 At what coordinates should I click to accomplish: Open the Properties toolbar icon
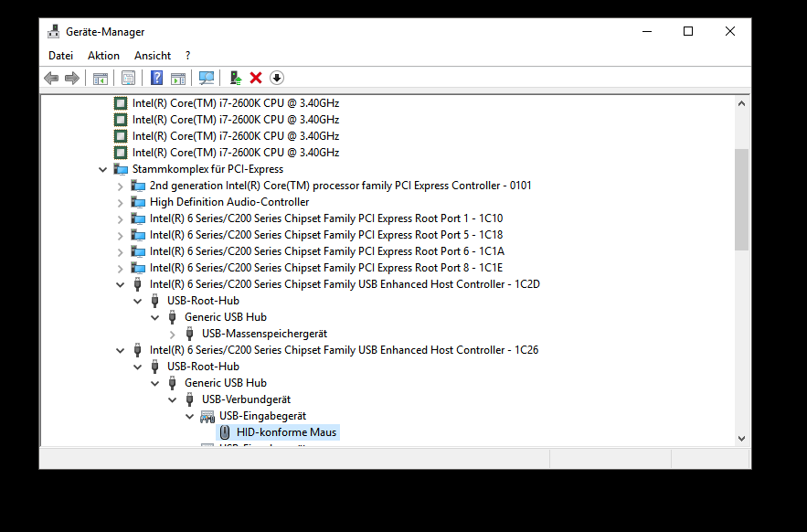coord(128,79)
